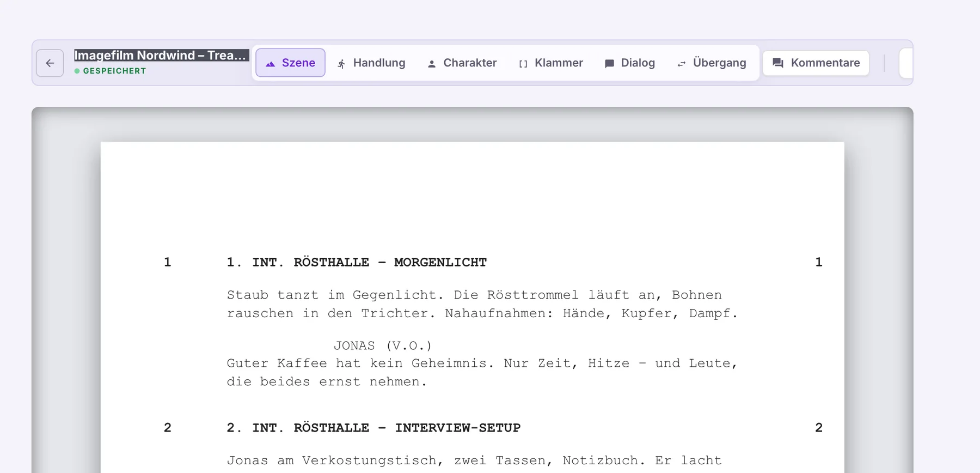Go back using the arrow button

(50, 63)
